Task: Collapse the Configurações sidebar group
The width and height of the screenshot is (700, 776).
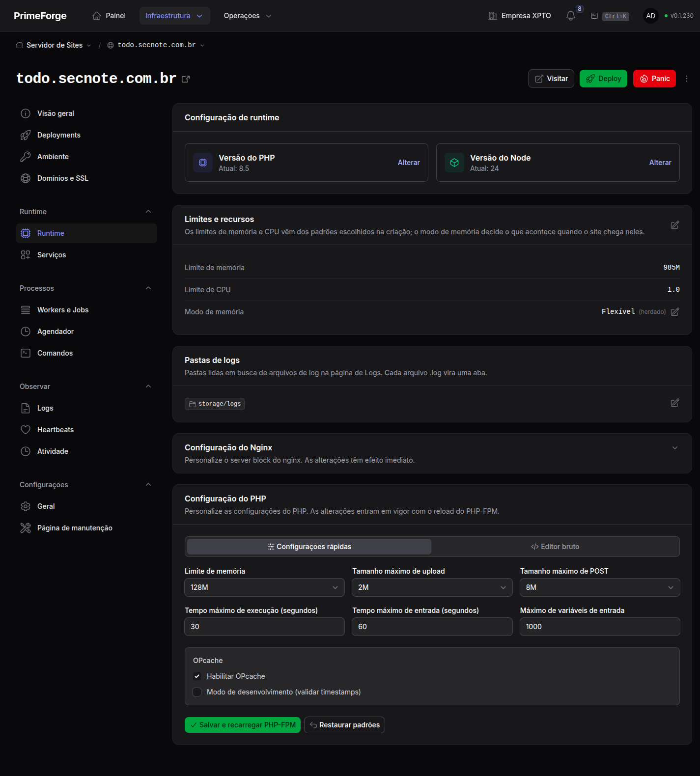Action: tap(148, 485)
